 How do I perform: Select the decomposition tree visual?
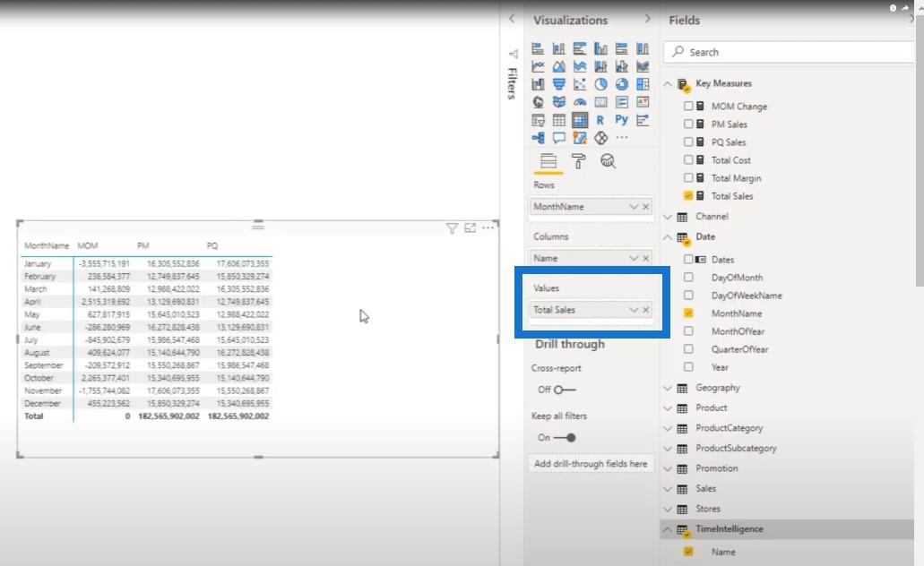click(538, 138)
